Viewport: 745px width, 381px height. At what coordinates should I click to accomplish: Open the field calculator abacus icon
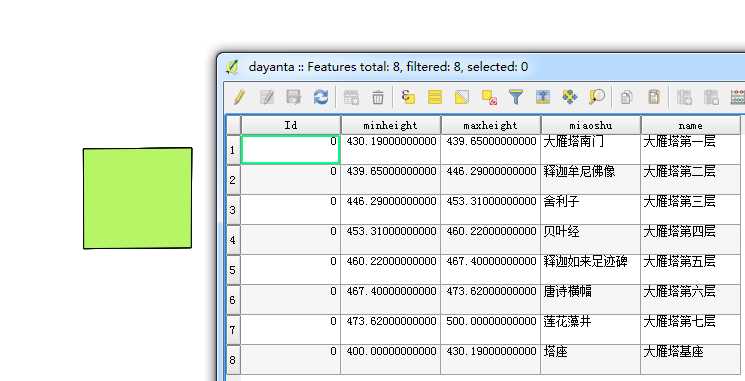coord(737,97)
